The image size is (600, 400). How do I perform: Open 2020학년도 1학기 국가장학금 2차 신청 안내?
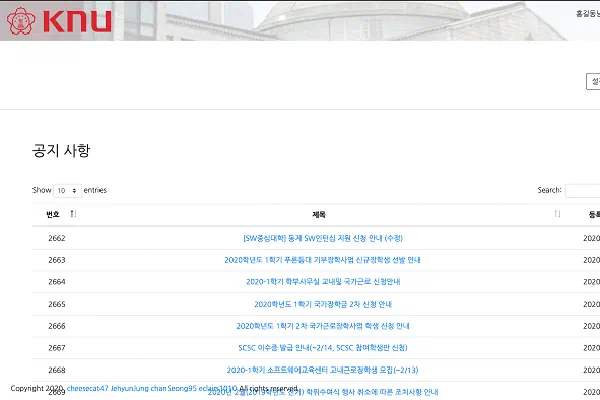(323, 304)
